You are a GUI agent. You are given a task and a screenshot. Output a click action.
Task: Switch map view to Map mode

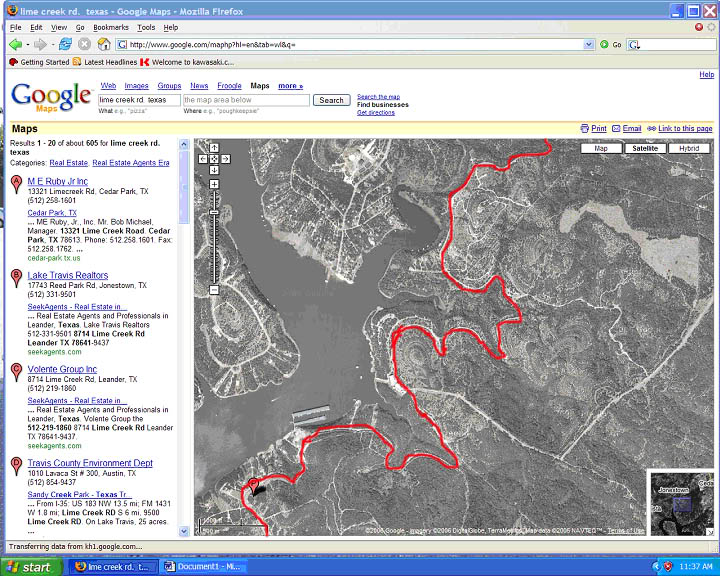[x=601, y=148]
